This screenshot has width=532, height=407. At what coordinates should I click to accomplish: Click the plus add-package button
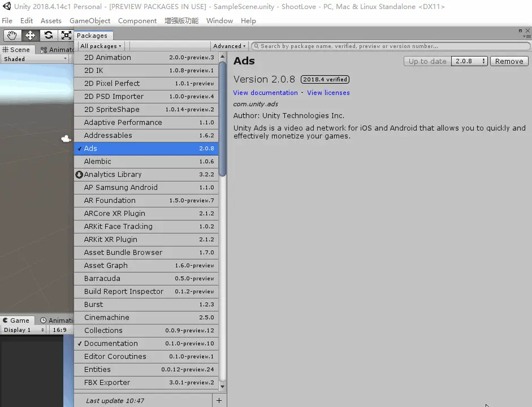click(219, 401)
